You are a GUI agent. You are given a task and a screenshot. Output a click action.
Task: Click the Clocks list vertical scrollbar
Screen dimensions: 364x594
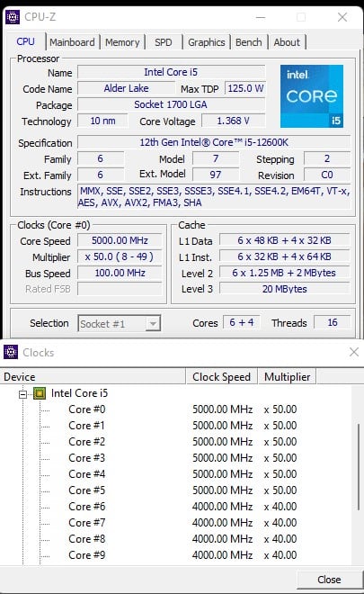tap(359, 467)
